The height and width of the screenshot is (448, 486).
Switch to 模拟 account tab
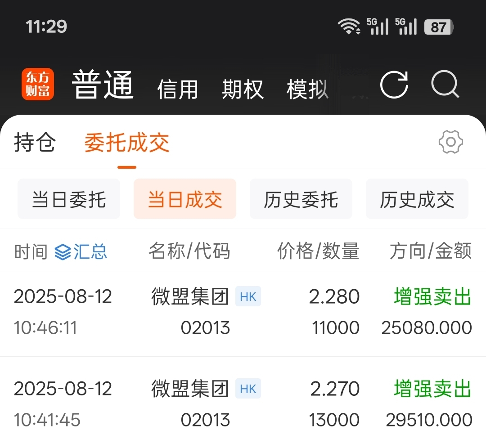coord(307,90)
